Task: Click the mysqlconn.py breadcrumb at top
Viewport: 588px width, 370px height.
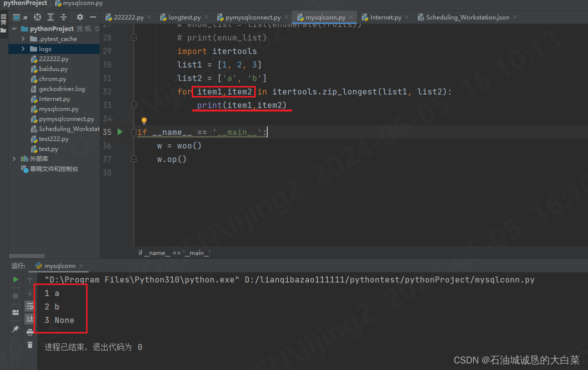Action: coord(79,3)
